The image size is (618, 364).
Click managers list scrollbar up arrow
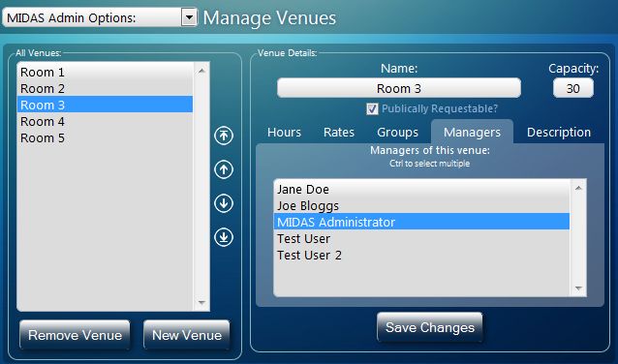578,188
